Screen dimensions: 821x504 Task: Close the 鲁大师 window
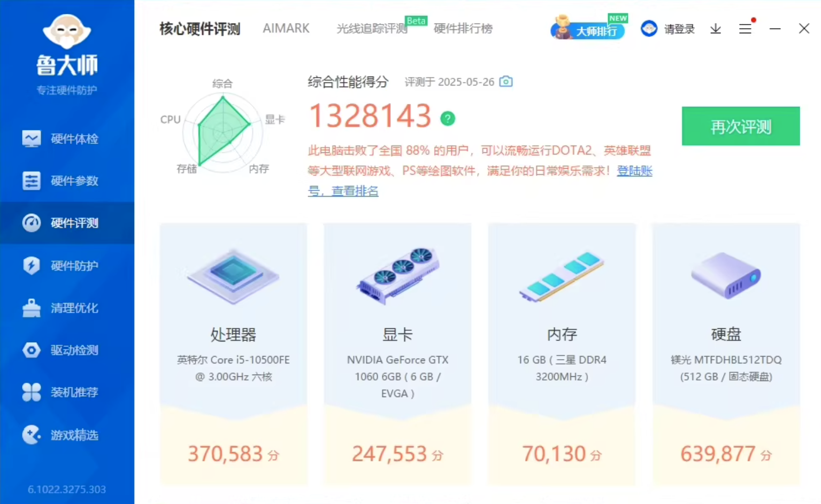(804, 29)
